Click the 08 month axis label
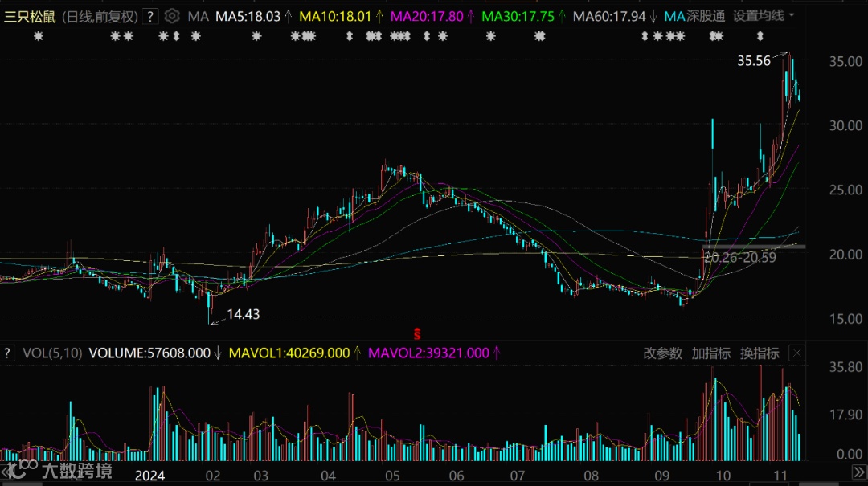The height and width of the screenshot is (486, 868). tap(592, 476)
